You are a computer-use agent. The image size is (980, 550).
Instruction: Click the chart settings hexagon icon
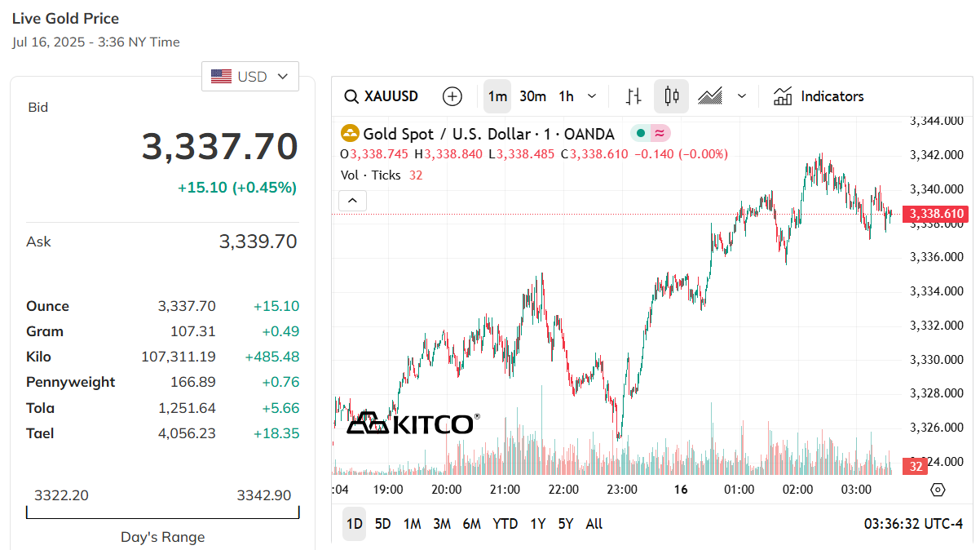(x=938, y=490)
